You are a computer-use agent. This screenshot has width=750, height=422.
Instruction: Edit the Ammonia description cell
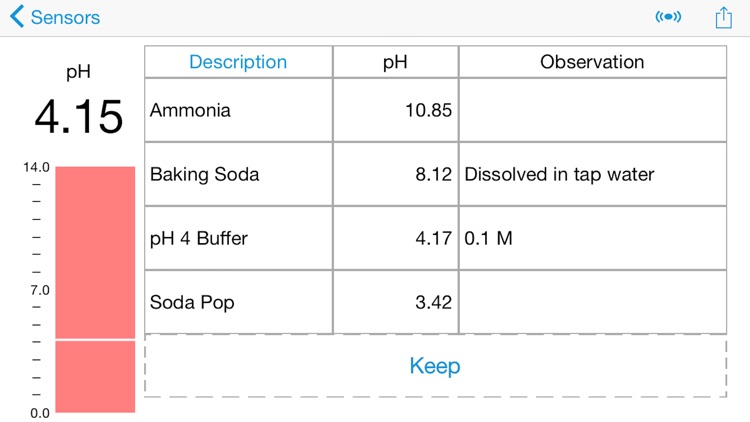click(x=238, y=110)
